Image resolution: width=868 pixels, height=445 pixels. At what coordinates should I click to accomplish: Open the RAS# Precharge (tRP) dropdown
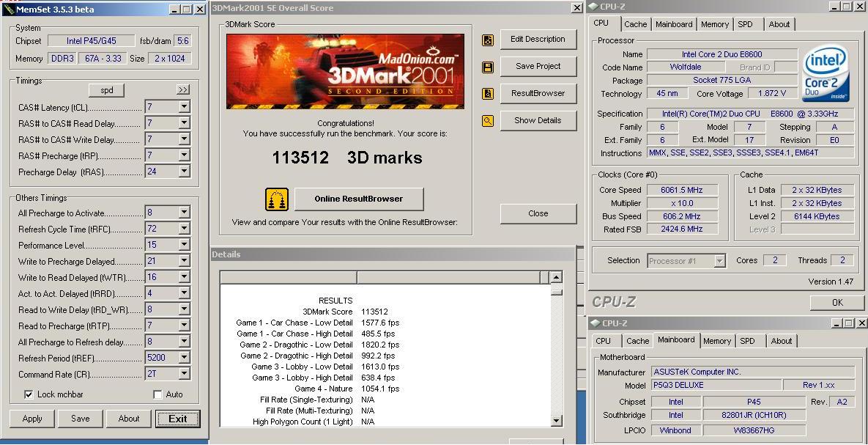(185, 155)
